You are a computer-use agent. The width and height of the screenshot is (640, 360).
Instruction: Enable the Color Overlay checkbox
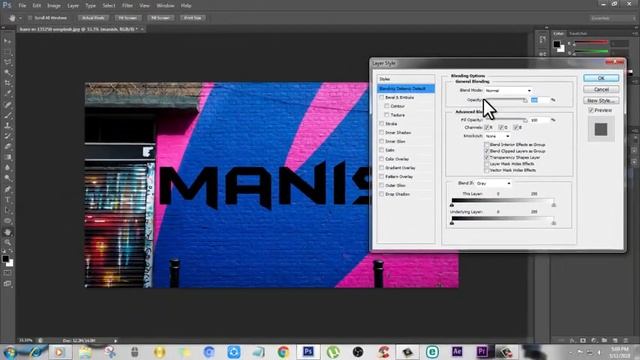(x=382, y=159)
